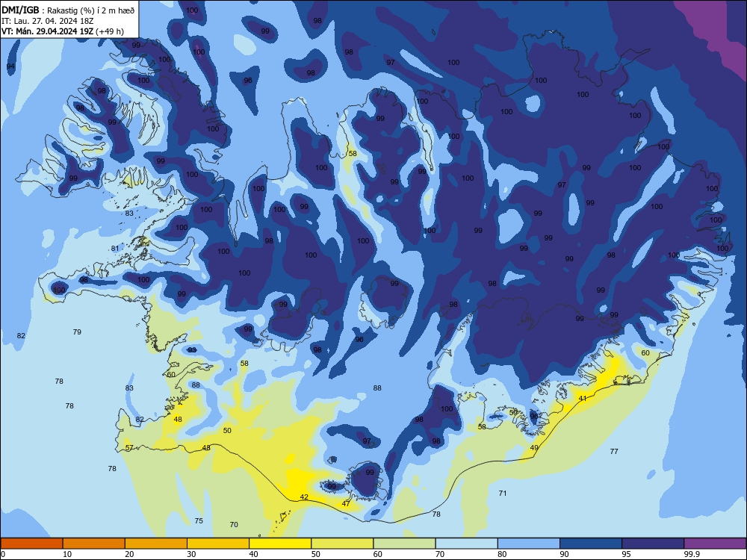747x560 pixels.
Task: Click the humidity value 42 on the south coast
Action: (304, 497)
